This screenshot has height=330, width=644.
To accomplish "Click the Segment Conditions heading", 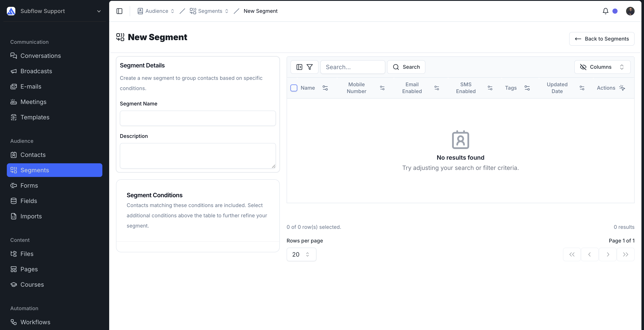I will [155, 195].
